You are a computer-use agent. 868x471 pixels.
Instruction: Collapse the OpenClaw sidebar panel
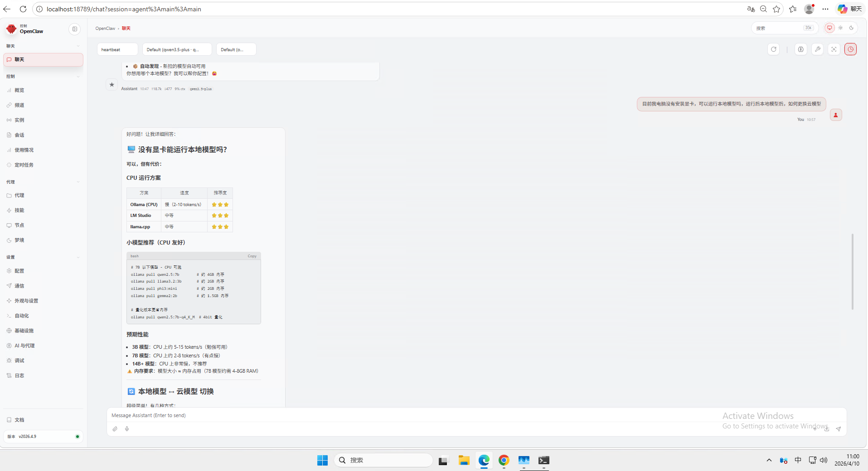click(75, 29)
